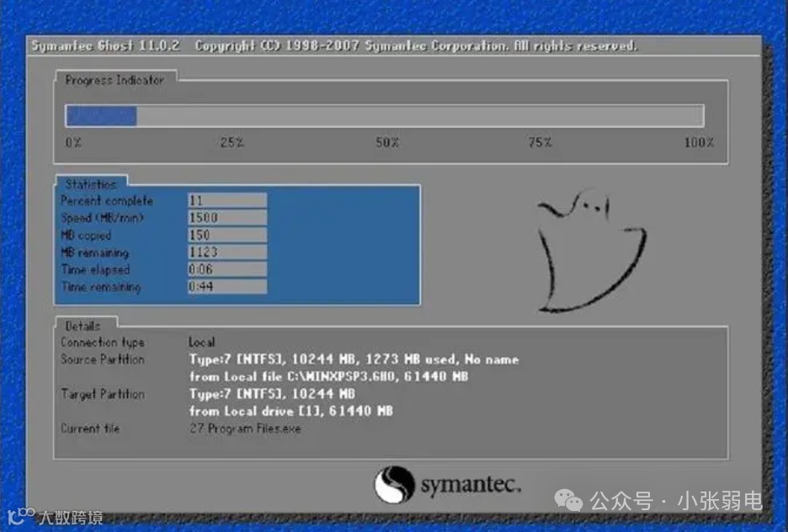Click the Symantec Ghost 11.0.2 title text
The image size is (788, 532).
pos(105,45)
